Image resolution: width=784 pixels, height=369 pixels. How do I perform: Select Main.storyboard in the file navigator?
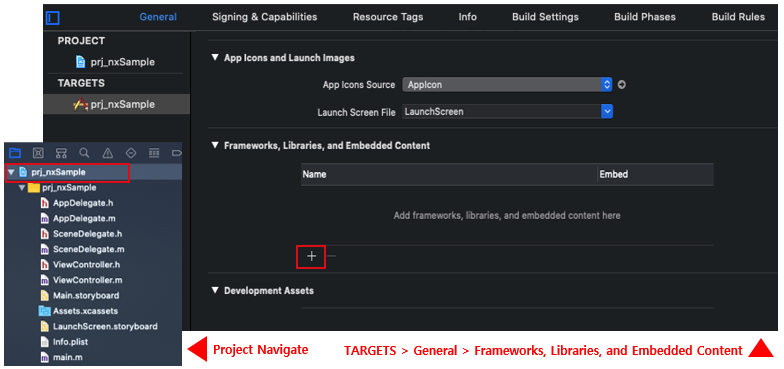click(x=86, y=296)
